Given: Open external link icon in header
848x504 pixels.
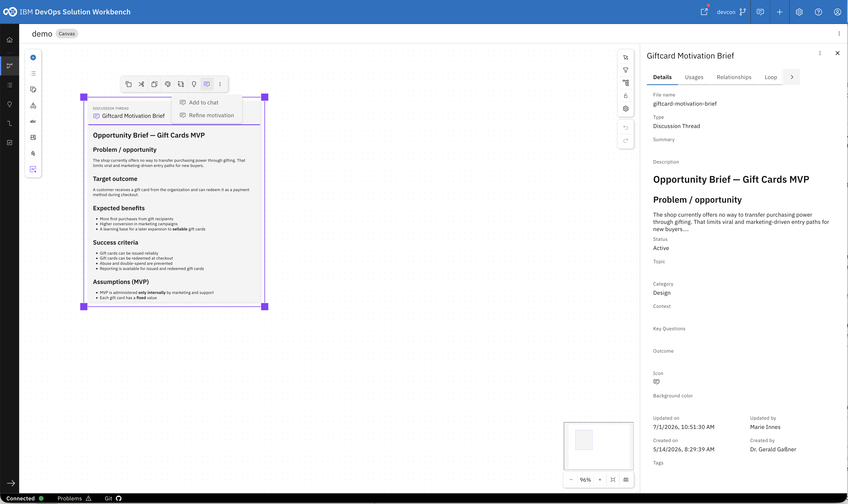Looking at the screenshot, I should click(704, 12).
